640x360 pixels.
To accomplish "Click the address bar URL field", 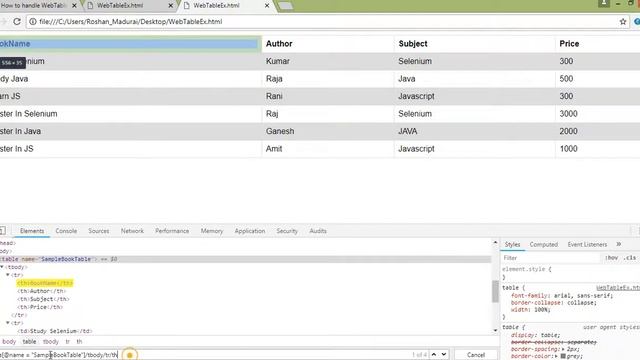I will (x=327, y=22).
